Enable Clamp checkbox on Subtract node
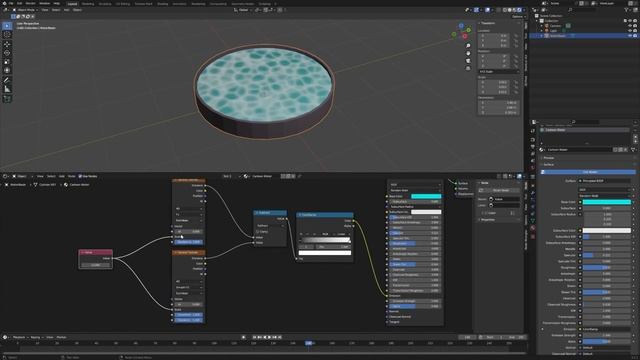 pyautogui.click(x=258, y=231)
